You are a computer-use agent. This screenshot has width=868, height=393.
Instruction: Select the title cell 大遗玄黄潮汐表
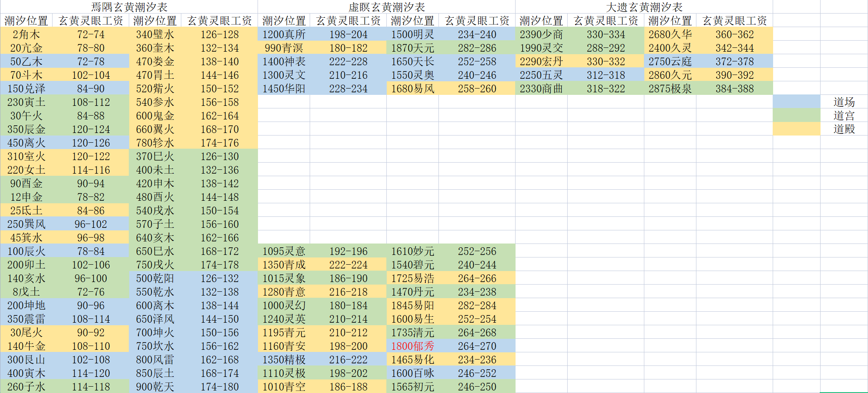[644, 7]
